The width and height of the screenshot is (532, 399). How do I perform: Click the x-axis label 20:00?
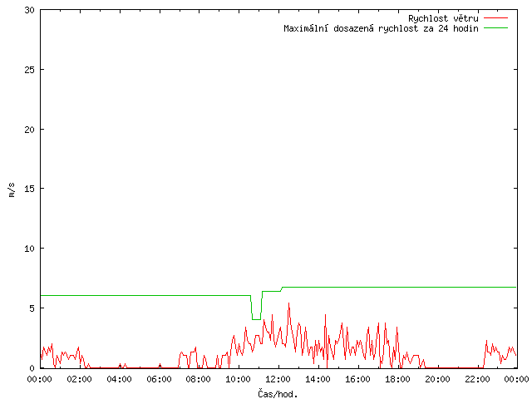click(437, 379)
